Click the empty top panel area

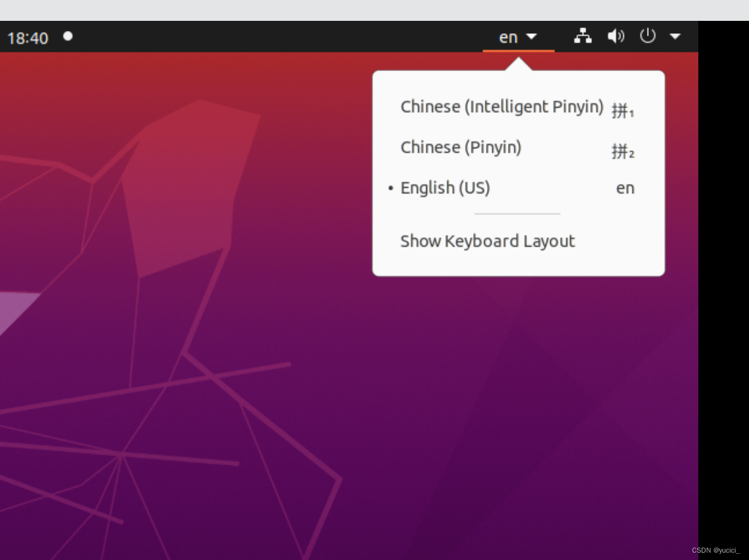282,37
